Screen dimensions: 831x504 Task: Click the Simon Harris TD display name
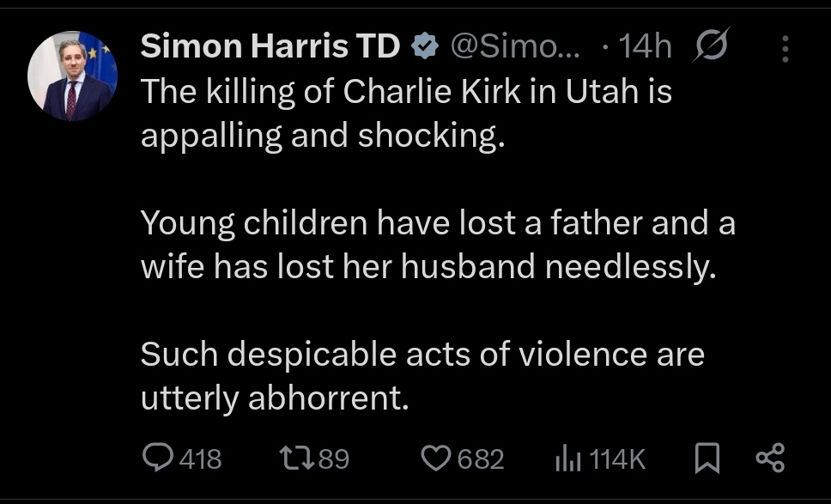(270, 48)
